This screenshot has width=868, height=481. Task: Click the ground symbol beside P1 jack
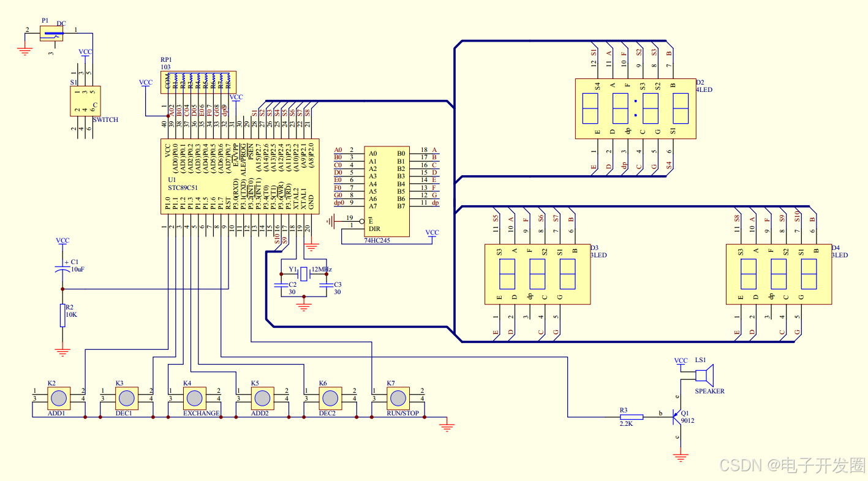tap(25, 51)
